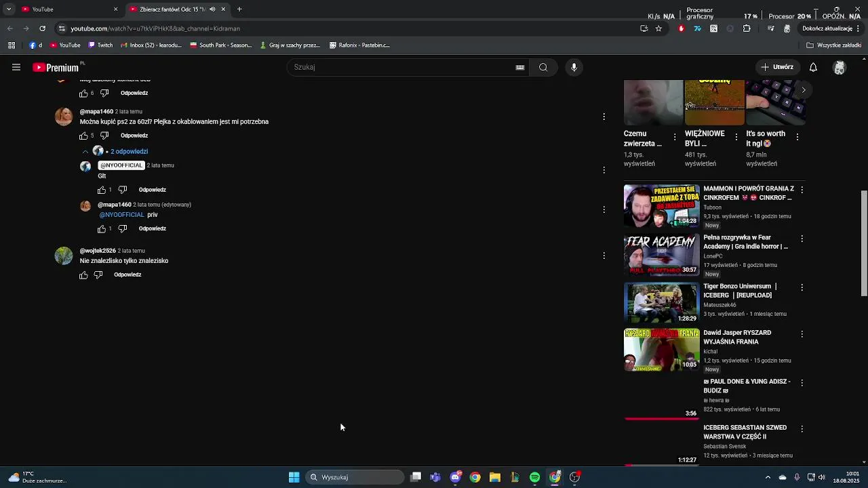The image size is (868, 488).
Task: Open the 'Fear Academy' video thumbnail
Action: (661, 255)
